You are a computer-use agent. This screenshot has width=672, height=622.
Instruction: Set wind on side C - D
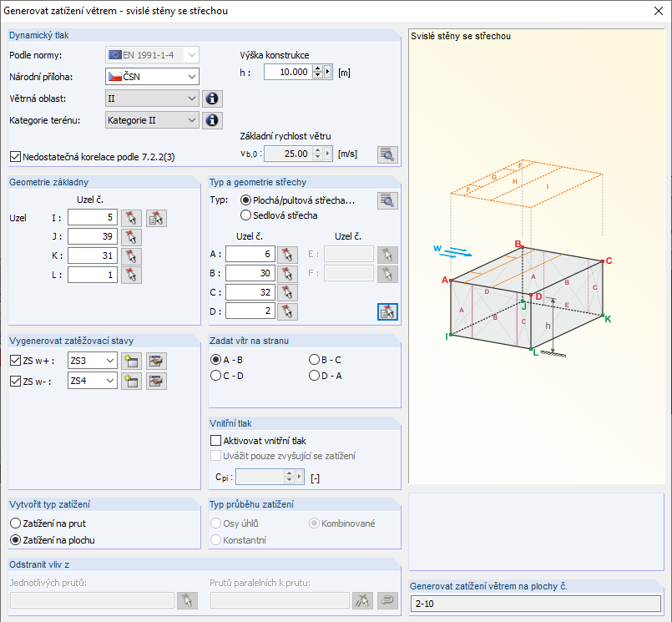pyautogui.click(x=215, y=376)
